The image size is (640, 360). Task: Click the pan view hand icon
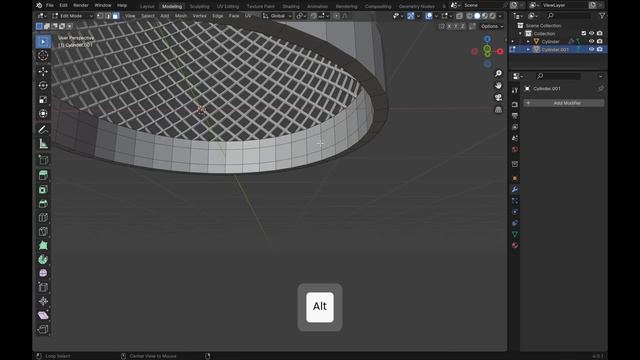click(498, 85)
